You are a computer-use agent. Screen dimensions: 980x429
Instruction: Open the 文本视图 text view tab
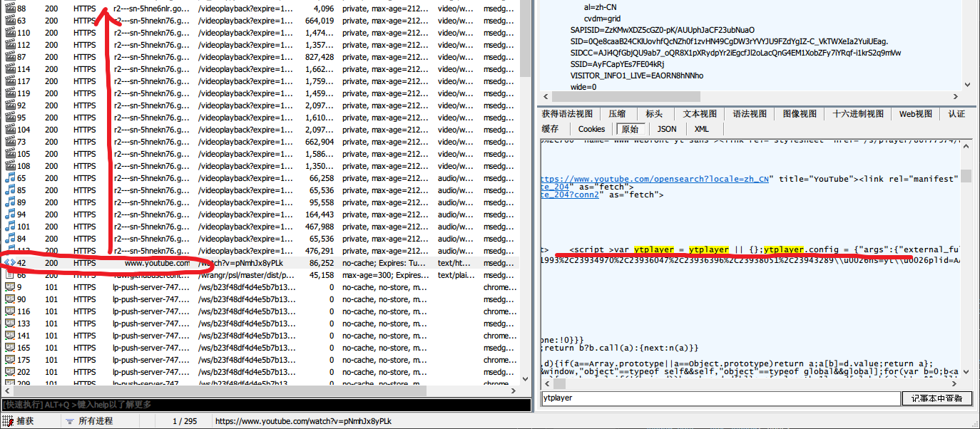coord(700,114)
